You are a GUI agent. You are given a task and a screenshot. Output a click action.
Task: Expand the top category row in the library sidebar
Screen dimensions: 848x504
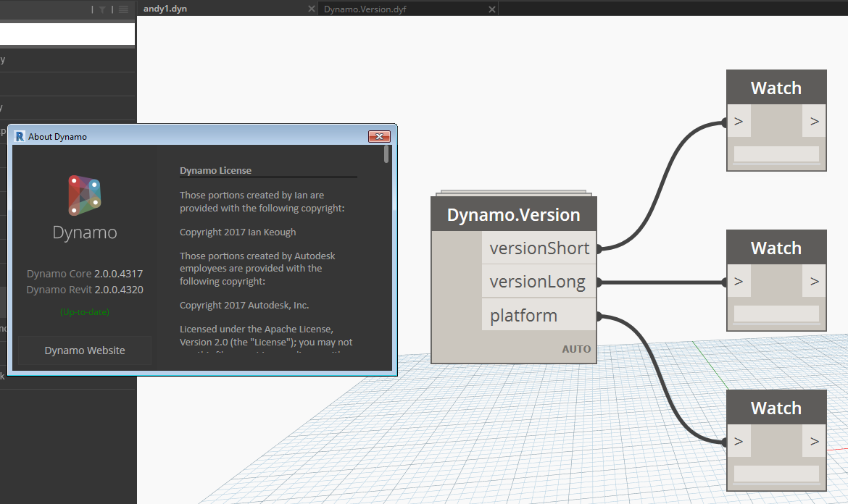click(x=67, y=59)
